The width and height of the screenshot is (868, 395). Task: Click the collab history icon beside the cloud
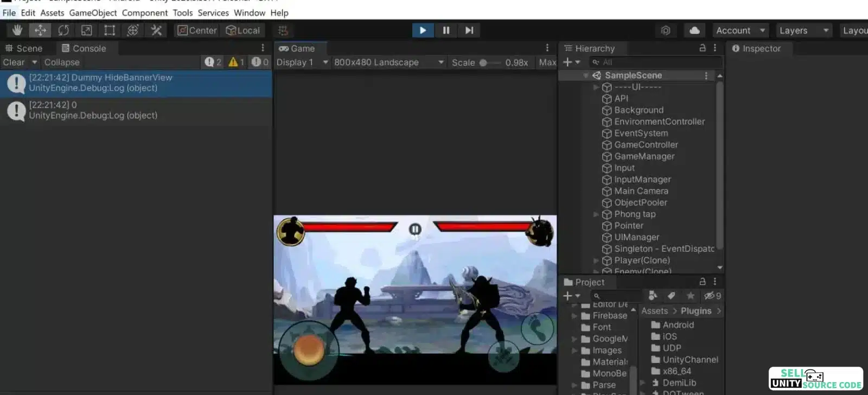[666, 30]
